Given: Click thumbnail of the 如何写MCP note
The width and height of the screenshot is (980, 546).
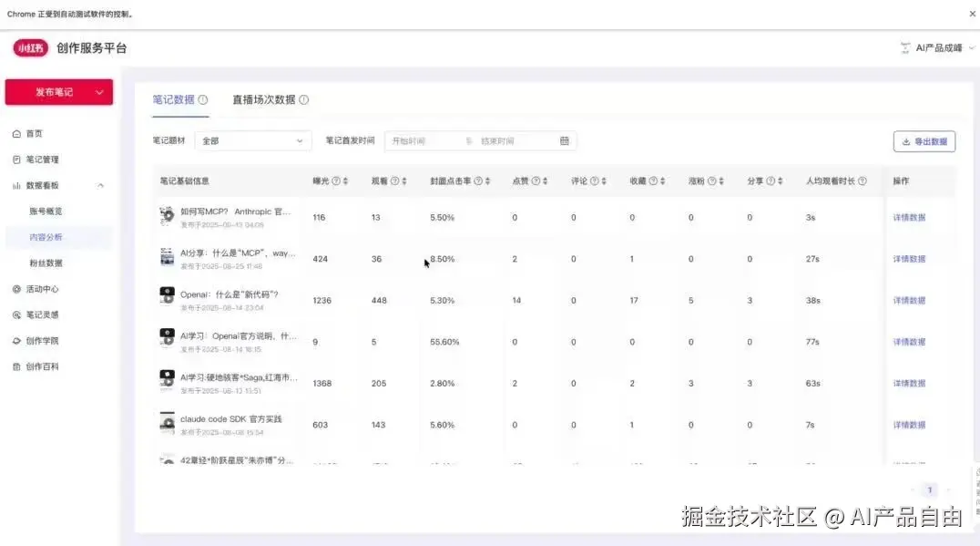Looking at the screenshot, I should tap(167, 216).
